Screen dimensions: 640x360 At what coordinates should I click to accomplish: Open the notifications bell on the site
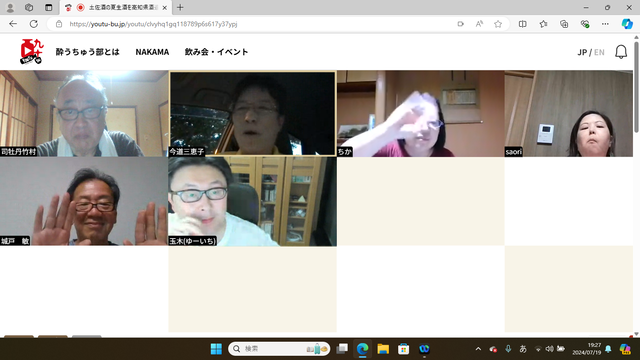[621, 52]
